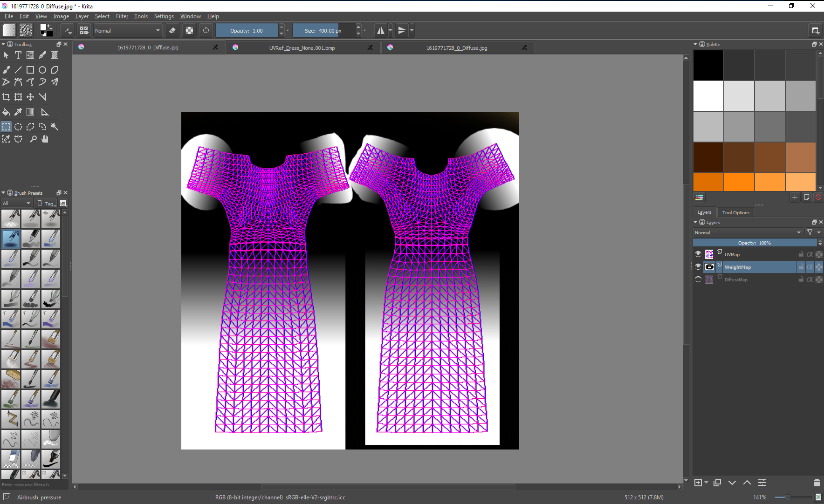The width and height of the screenshot is (824, 504).
Task: Select the Fill bucket tool
Action: tap(6, 112)
